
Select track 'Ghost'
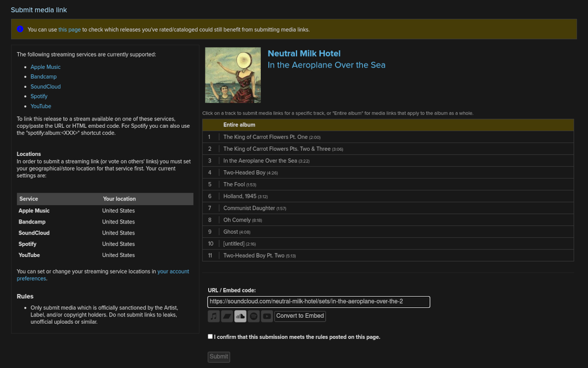388,232
